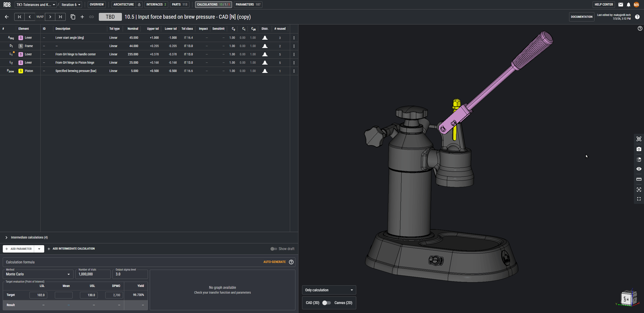
Task: Jump to first calculation
Action: pyautogui.click(x=20, y=17)
